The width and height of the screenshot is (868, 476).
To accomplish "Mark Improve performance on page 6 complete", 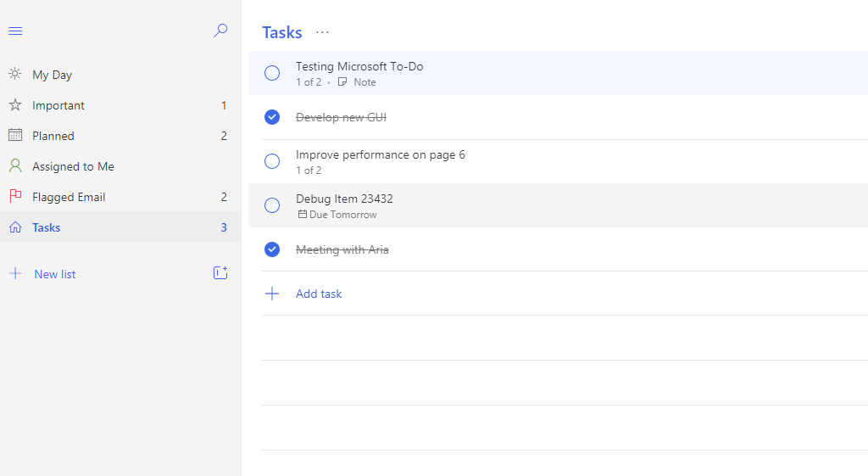I will pos(272,161).
